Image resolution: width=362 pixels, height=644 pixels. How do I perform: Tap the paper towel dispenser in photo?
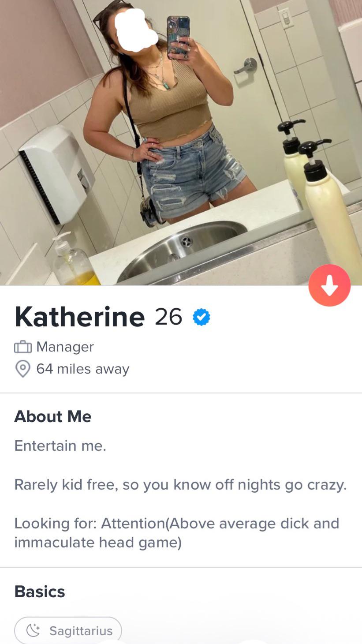[x=56, y=174]
